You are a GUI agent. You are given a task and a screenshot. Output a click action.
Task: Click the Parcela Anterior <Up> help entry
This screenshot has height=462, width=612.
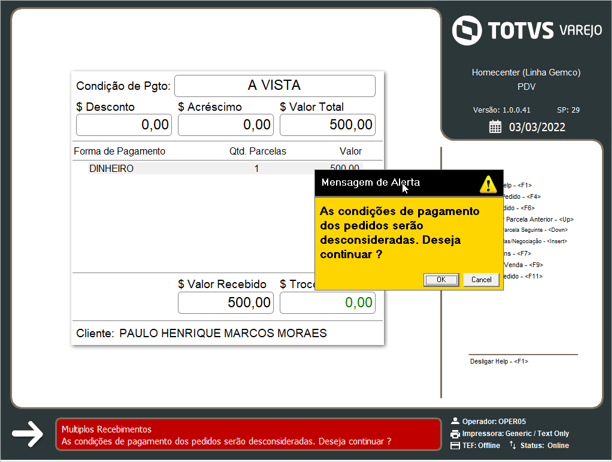[539, 219]
